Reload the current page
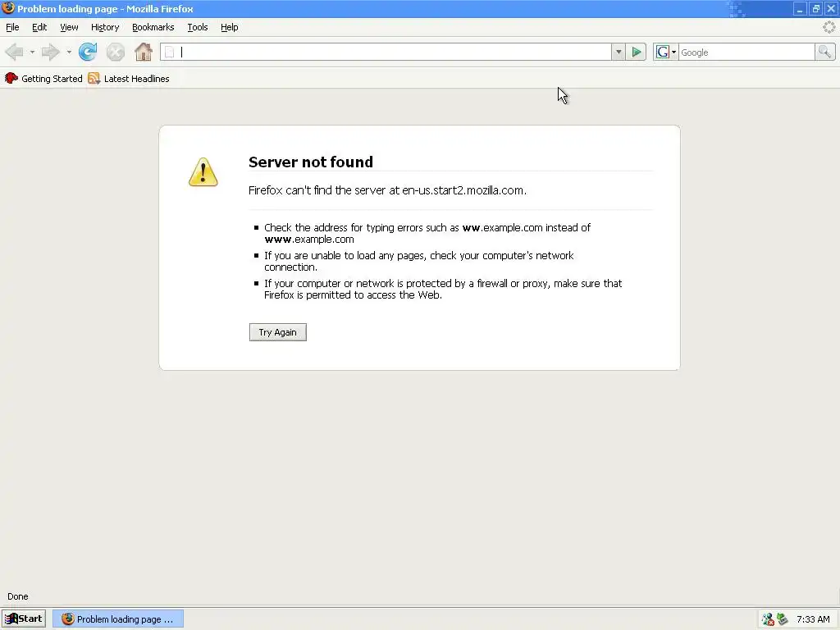Viewport: 840px width, 630px height. coord(88,52)
